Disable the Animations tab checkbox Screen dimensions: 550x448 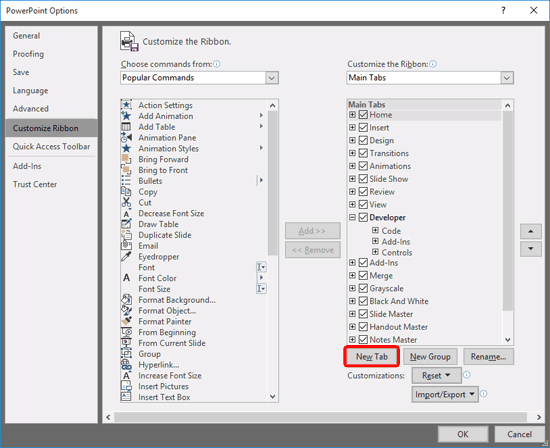coord(363,166)
